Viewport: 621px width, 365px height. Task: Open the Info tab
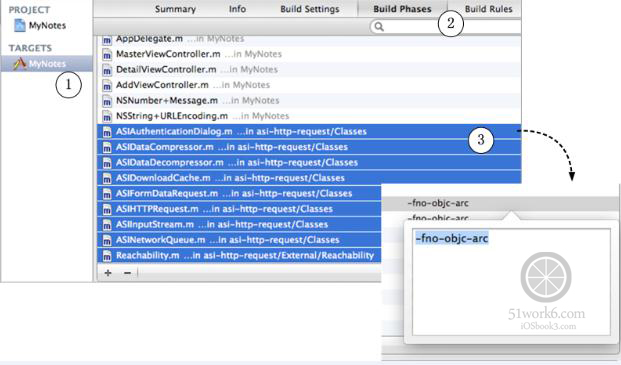[x=237, y=9]
